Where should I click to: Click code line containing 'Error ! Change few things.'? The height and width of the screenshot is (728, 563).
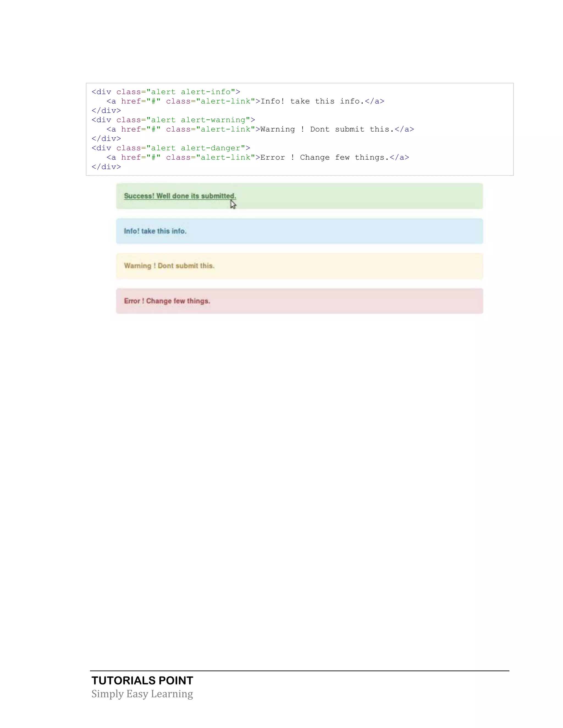pos(258,157)
